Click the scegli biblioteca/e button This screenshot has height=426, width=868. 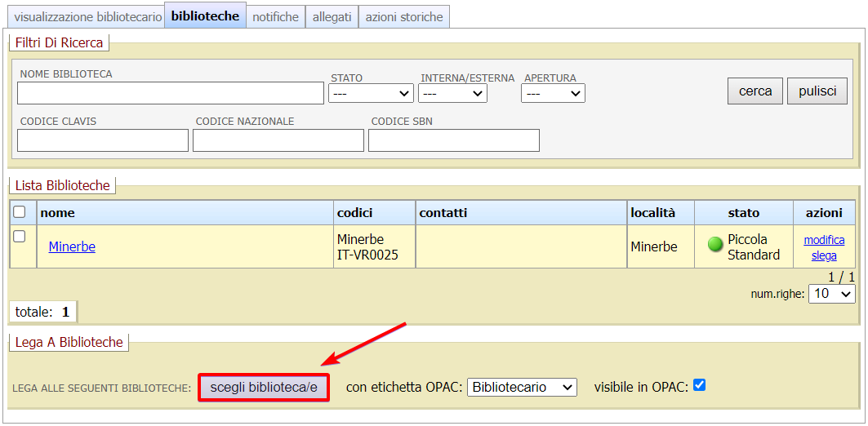(x=263, y=387)
